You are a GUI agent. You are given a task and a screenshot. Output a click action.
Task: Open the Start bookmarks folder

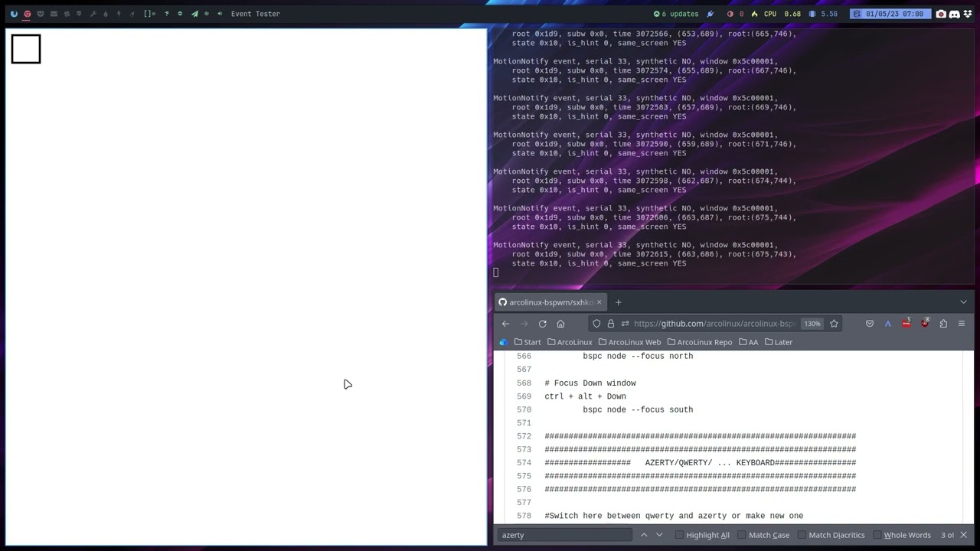528,342
